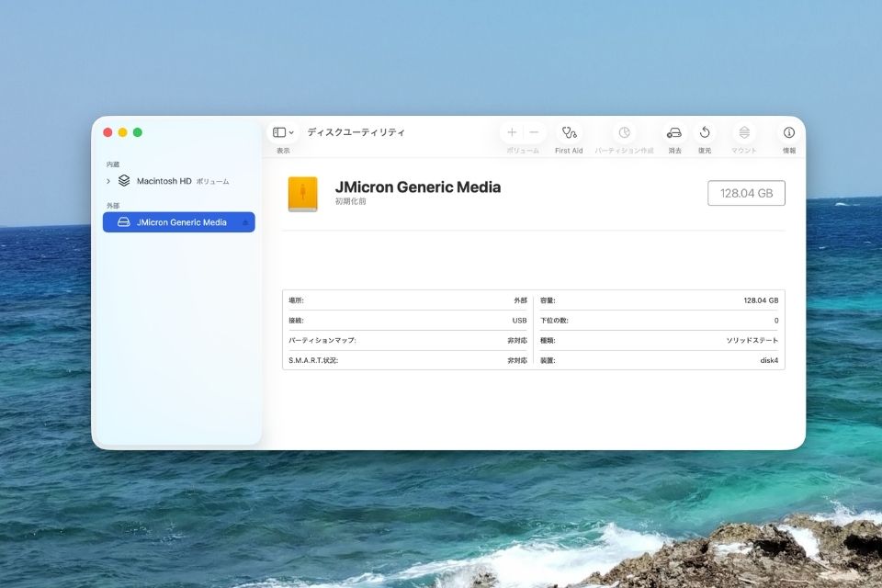Click the パーティションマップ label
This screenshot has width=882, height=588.
point(322,341)
